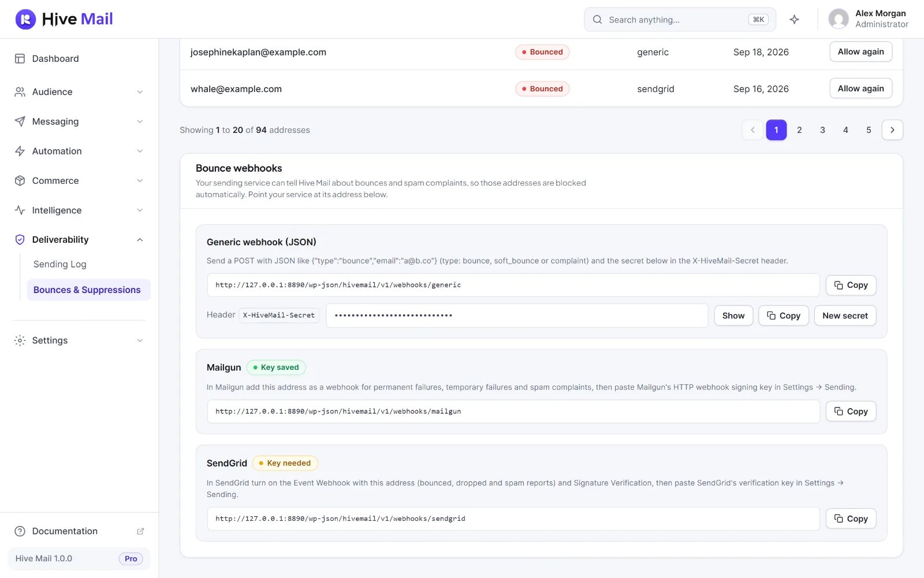The width and height of the screenshot is (924, 578).
Task: Click the Messaging paper plane icon
Action: coord(20,121)
